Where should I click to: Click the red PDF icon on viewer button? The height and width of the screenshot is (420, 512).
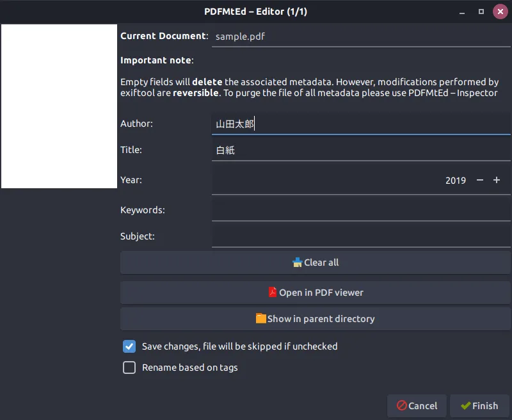273,292
